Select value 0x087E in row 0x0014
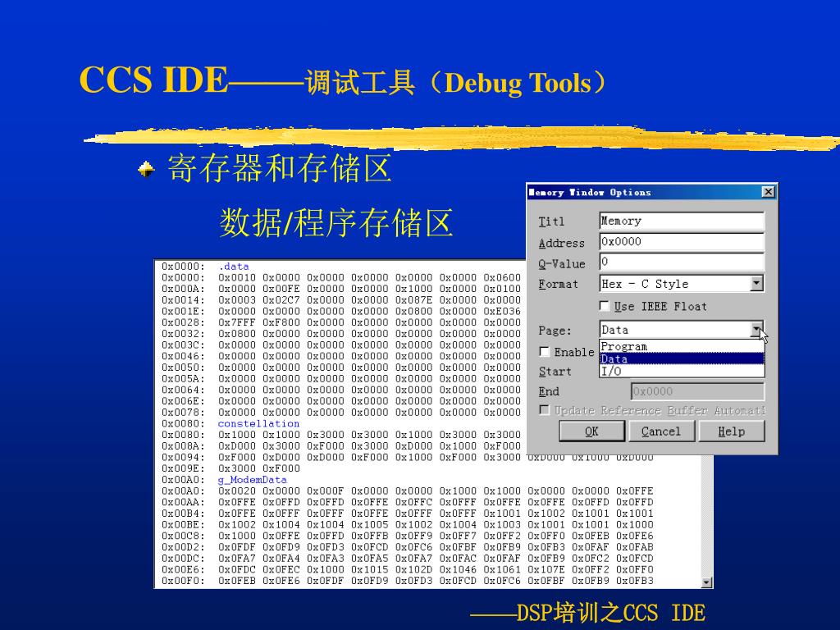840x630 pixels. coord(413,300)
